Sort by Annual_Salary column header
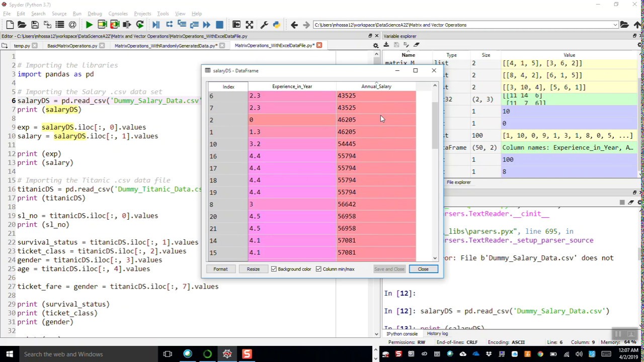 coord(376,86)
